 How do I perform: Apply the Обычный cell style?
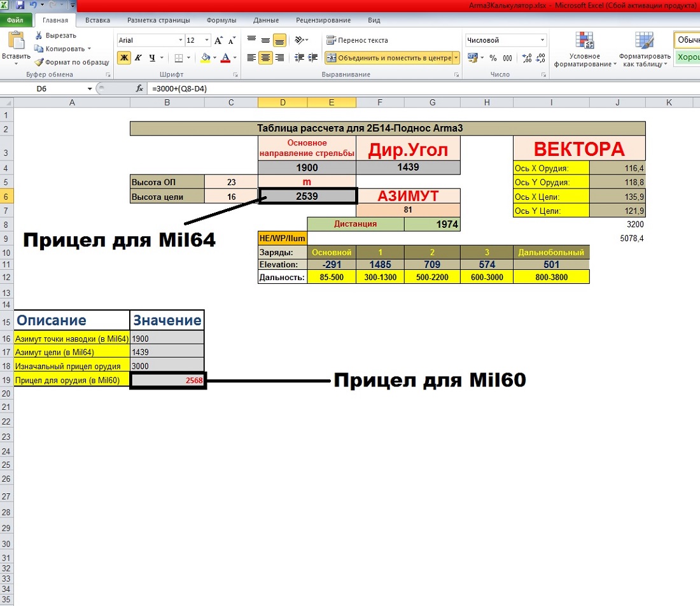(687, 40)
